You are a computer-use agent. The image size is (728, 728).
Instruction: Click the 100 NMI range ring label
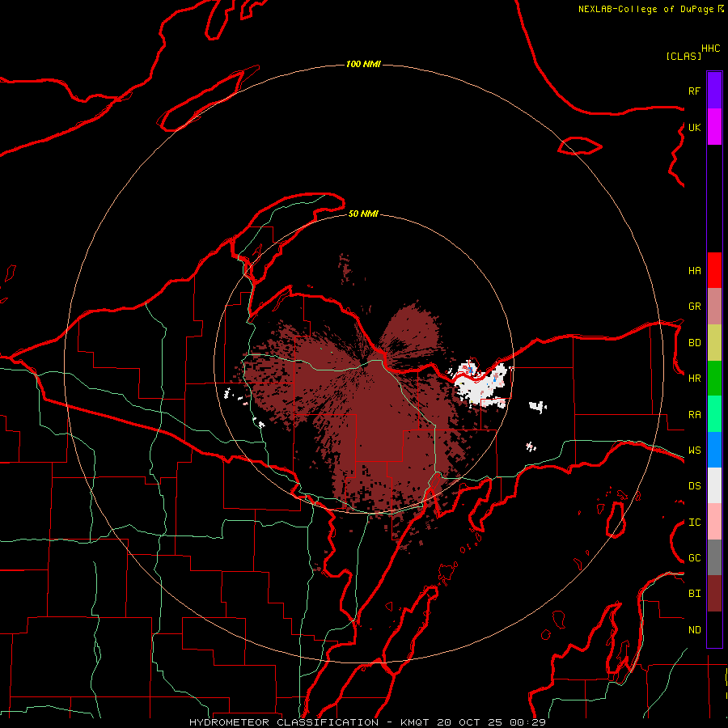[x=363, y=64]
